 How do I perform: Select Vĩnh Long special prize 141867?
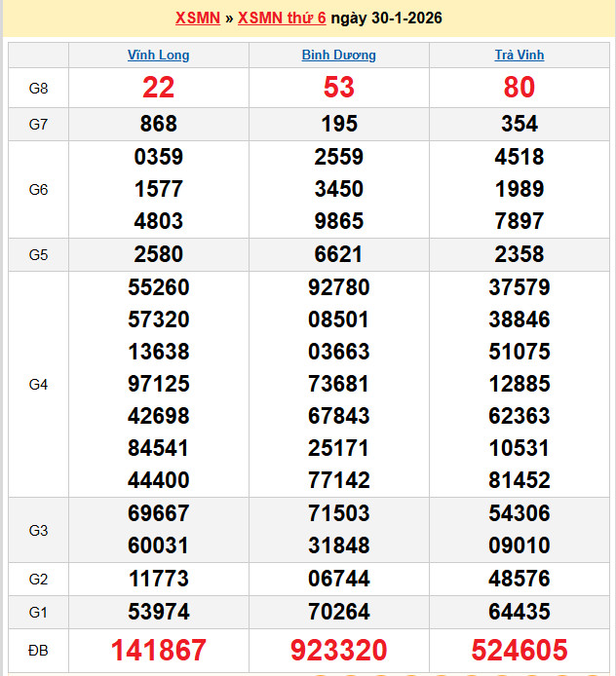point(159,650)
